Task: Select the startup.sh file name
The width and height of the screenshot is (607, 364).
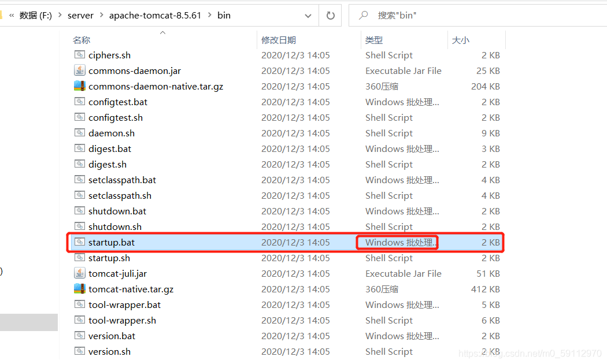Action: pos(109,258)
